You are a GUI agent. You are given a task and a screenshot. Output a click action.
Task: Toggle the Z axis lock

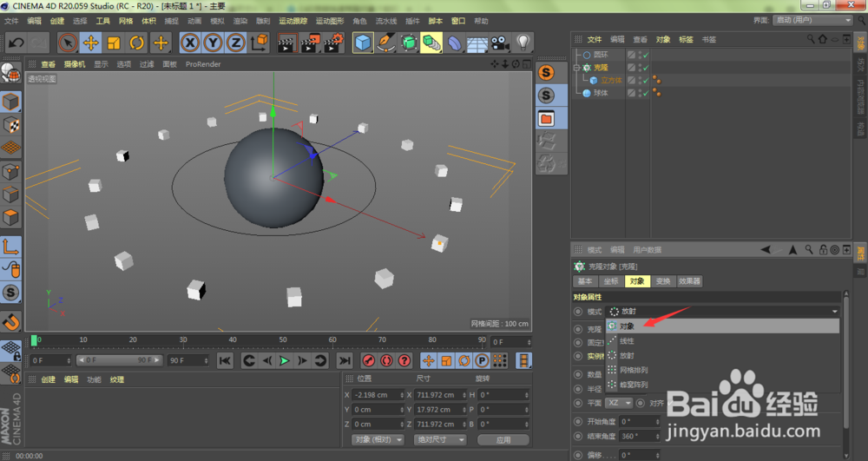[x=235, y=43]
